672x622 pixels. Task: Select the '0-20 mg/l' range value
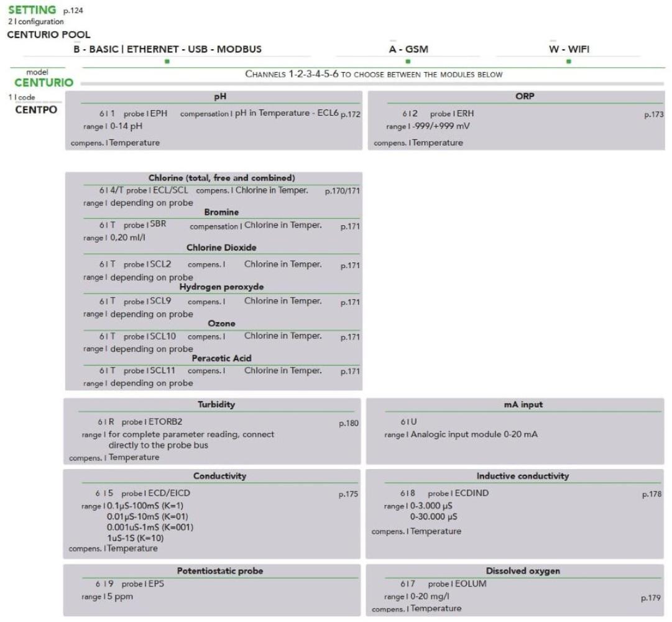[430, 596]
